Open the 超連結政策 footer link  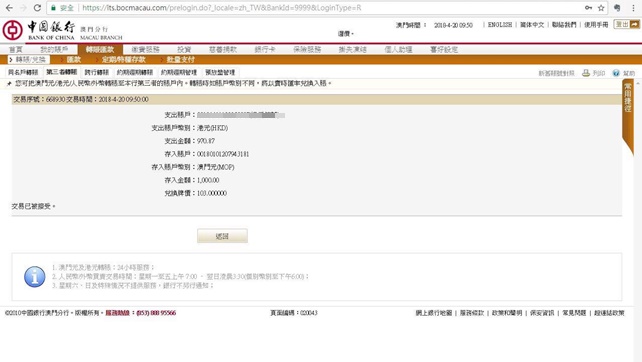point(609,313)
